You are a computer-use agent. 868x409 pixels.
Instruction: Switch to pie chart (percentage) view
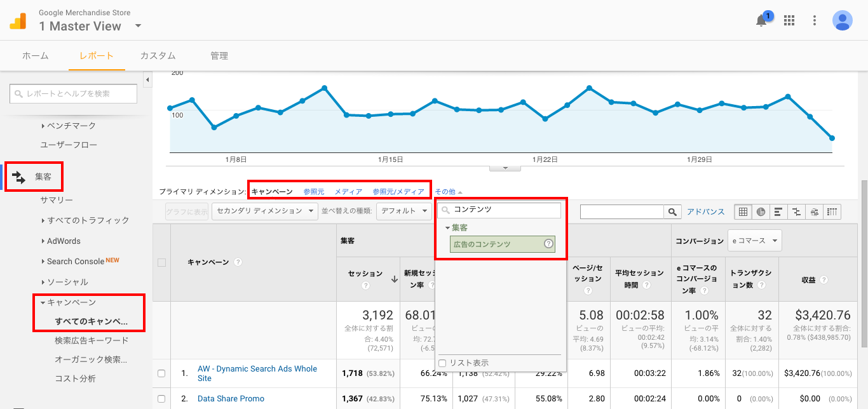(x=761, y=211)
